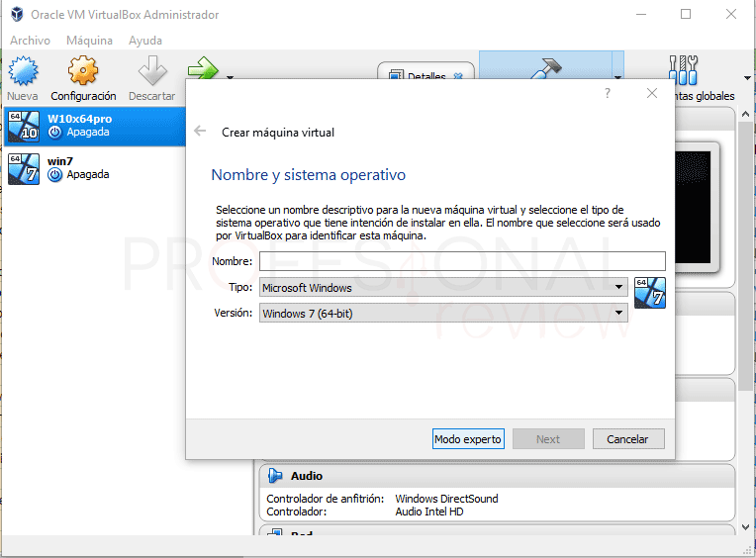Click W10x64pro power state icon

(x=55, y=132)
